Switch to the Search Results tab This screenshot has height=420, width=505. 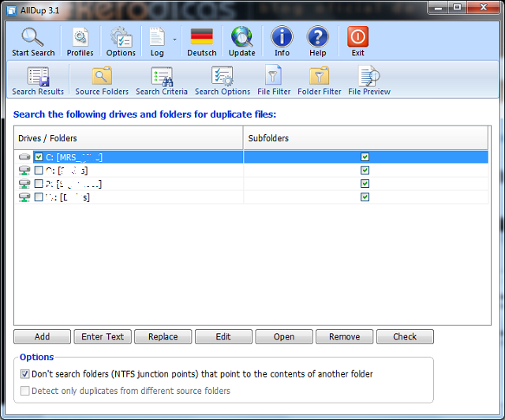pyautogui.click(x=38, y=81)
